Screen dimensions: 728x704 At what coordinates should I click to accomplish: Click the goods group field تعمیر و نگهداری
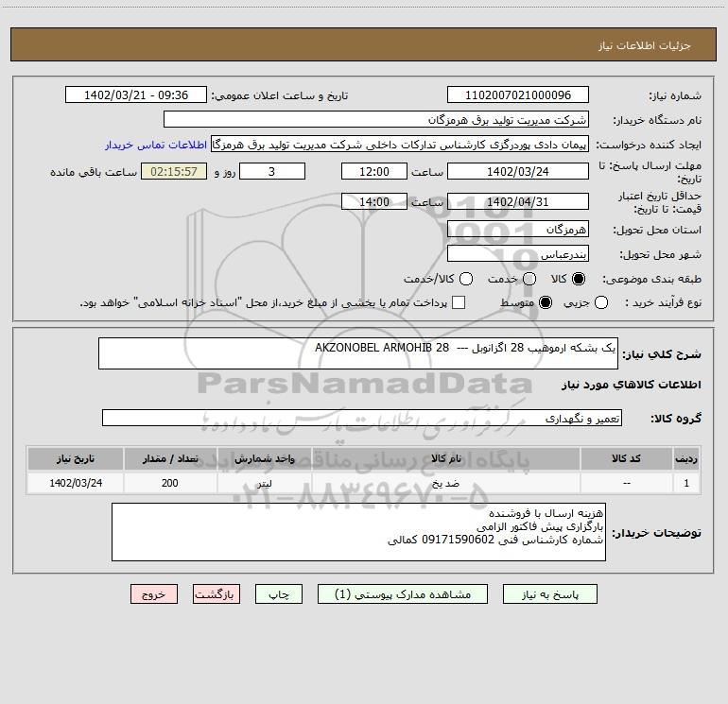click(362, 418)
